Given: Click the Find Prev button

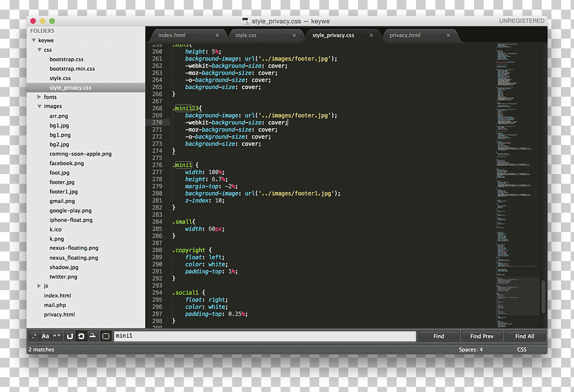Looking at the screenshot, I should [x=482, y=336].
